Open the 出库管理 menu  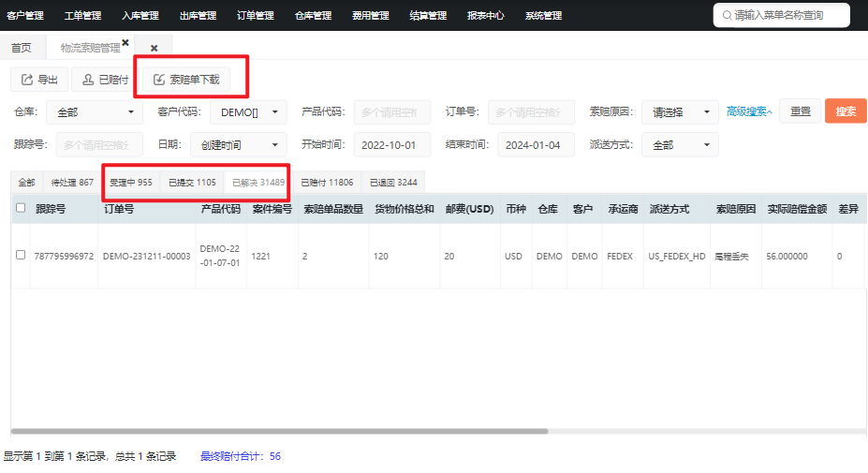coord(198,16)
